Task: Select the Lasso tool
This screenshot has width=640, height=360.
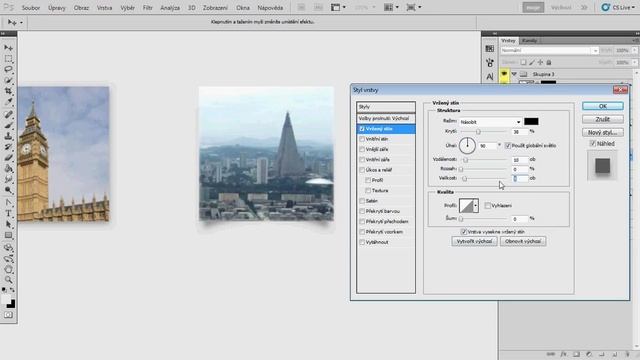Action: [x=8, y=69]
